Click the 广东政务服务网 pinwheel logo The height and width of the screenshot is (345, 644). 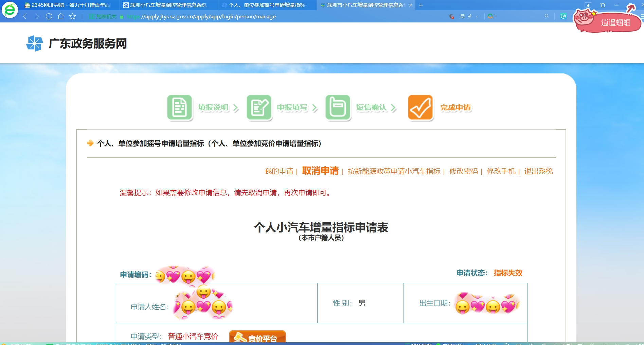(34, 44)
